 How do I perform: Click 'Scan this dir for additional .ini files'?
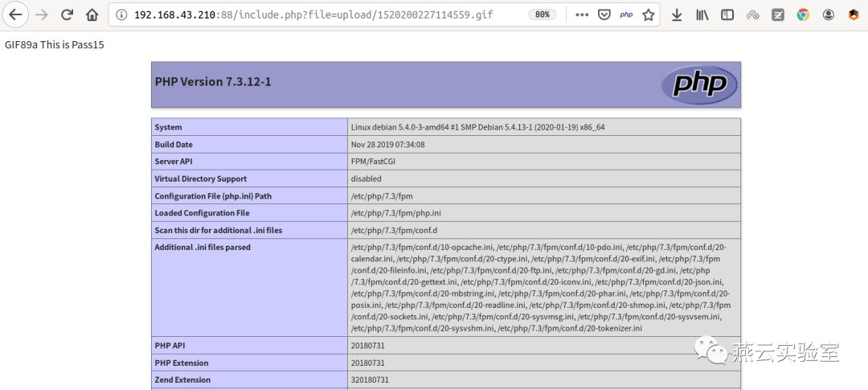(x=218, y=231)
